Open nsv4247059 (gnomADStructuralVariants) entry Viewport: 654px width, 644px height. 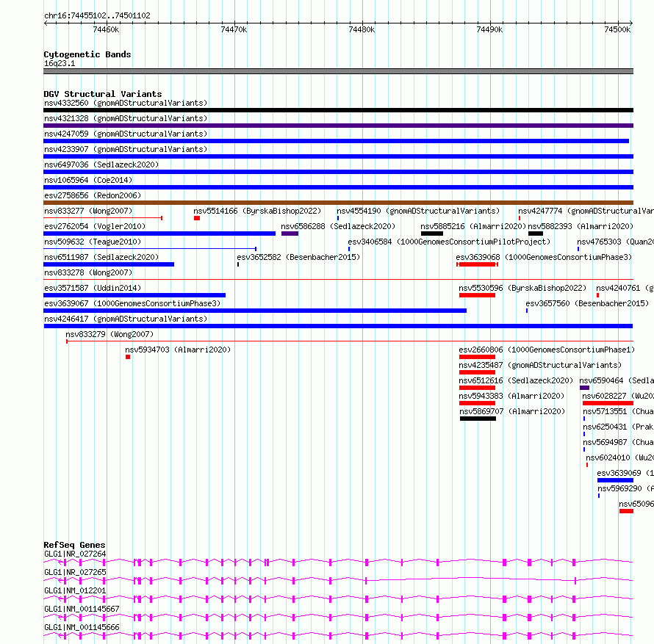click(126, 134)
